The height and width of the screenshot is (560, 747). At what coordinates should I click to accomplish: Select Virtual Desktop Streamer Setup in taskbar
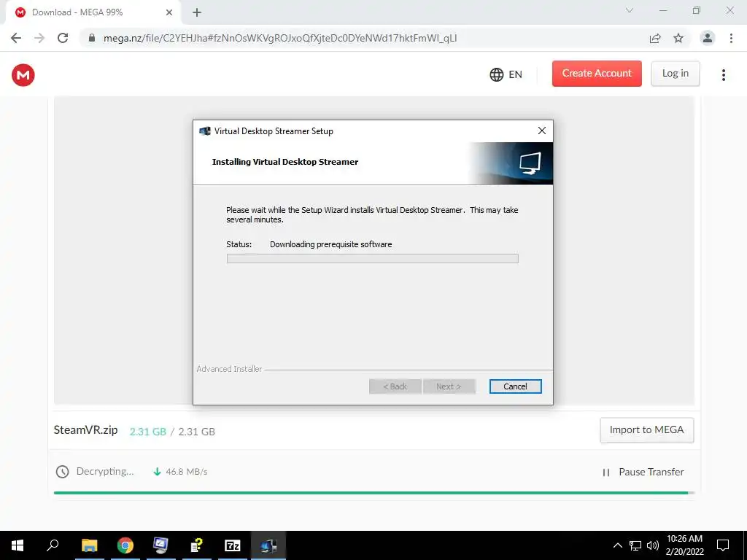[x=268, y=545]
